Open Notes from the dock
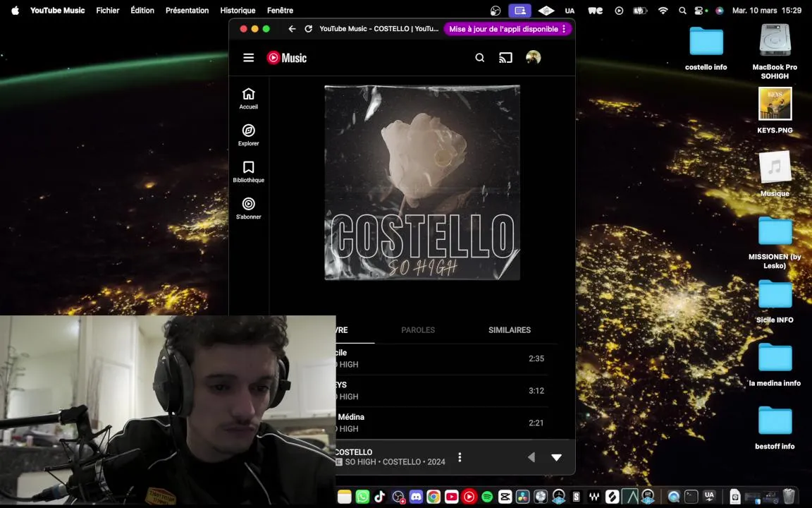 pos(345,497)
